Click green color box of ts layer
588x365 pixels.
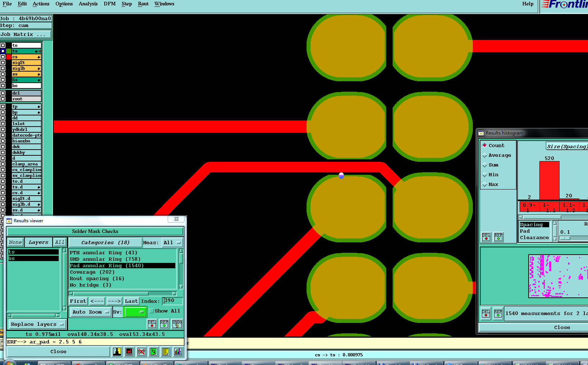9,51
